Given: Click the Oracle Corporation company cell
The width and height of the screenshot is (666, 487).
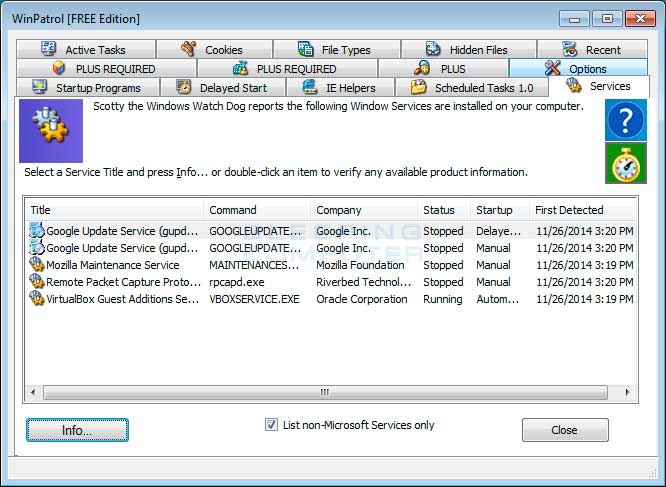Looking at the screenshot, I should (361, 299).
